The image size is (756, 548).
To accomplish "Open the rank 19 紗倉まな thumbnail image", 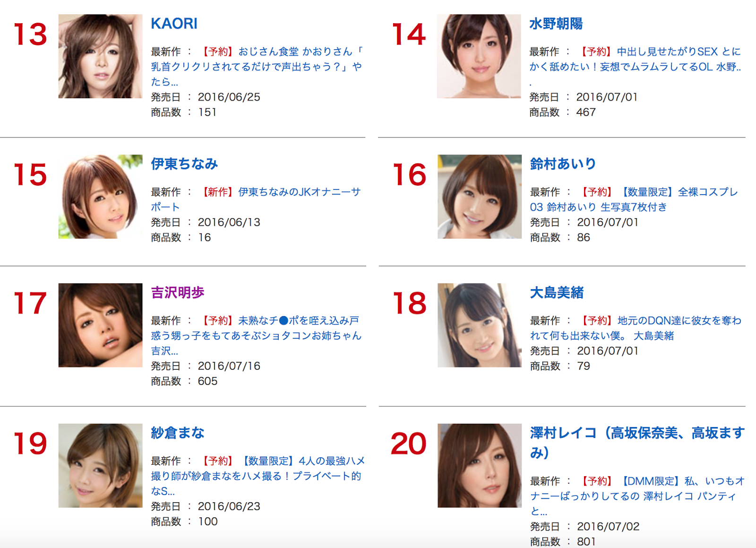I will [100, 465].
